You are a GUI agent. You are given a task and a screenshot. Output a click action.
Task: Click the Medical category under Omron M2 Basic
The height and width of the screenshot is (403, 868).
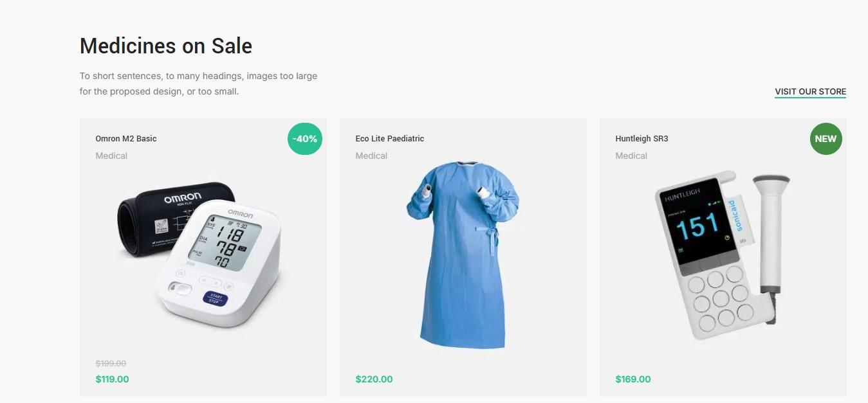111,156
